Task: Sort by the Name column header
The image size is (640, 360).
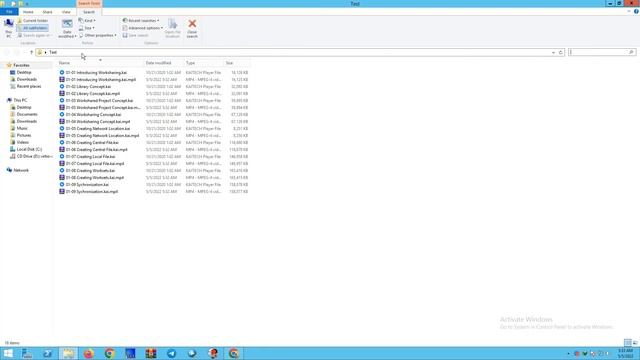Action: [100, 63]
